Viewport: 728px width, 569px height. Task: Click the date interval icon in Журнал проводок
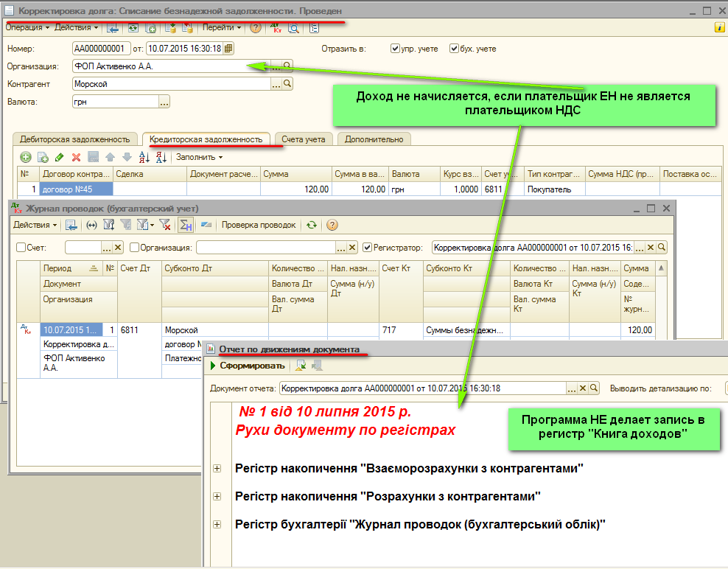(x=92, y=226)
